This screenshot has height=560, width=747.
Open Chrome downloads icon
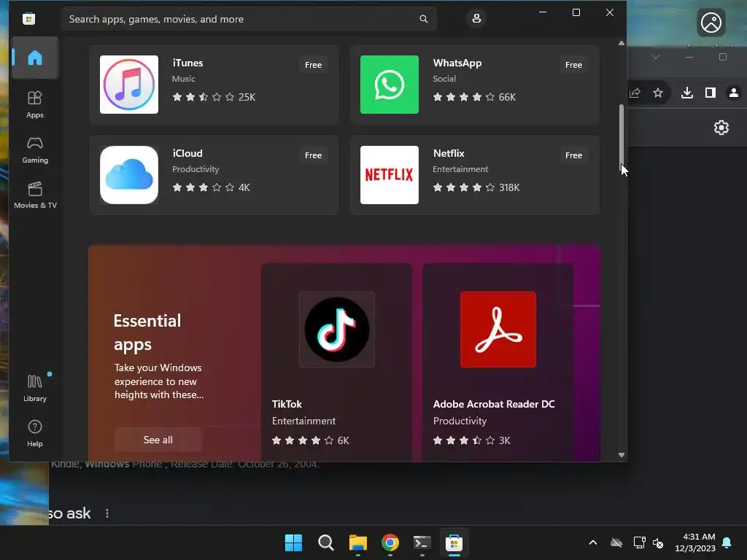coord(687,93)
